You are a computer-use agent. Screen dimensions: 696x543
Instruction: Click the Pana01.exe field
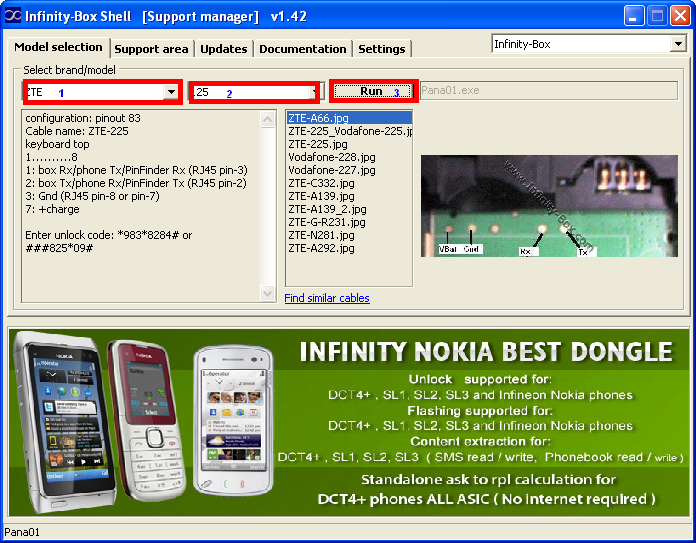pyautogui.click(x=548, y=91)
